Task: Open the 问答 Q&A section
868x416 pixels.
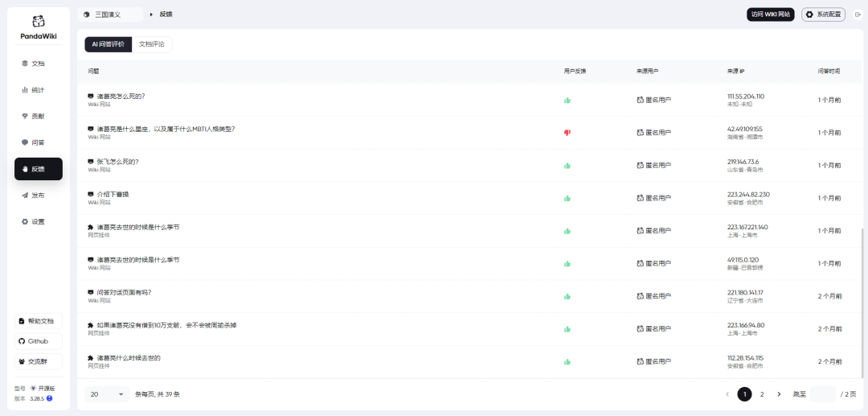Action: tap(38, 142)
